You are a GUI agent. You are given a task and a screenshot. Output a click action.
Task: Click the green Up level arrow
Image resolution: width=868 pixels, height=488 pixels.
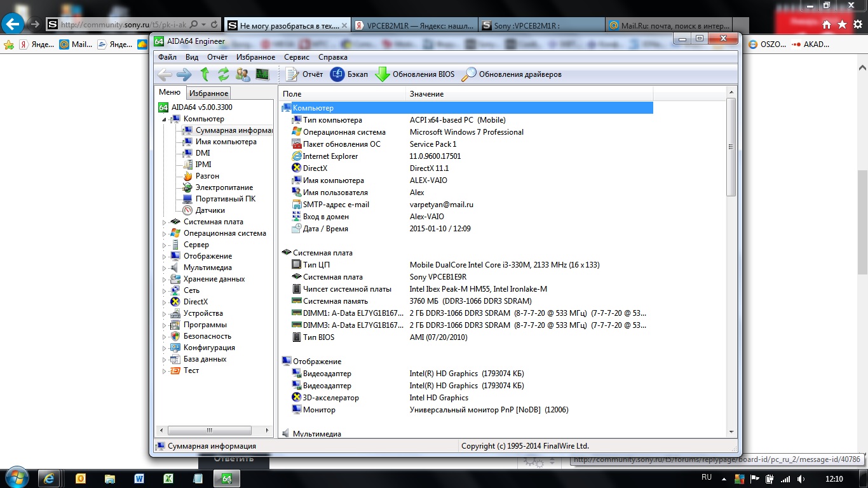pyautogui.click(x=205, y=74)
